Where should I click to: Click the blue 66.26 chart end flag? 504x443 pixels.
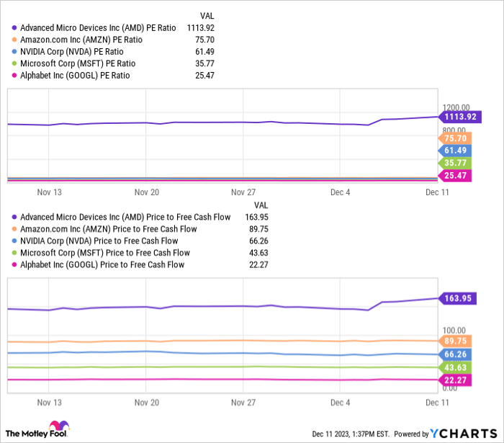[x=455, y=354]
